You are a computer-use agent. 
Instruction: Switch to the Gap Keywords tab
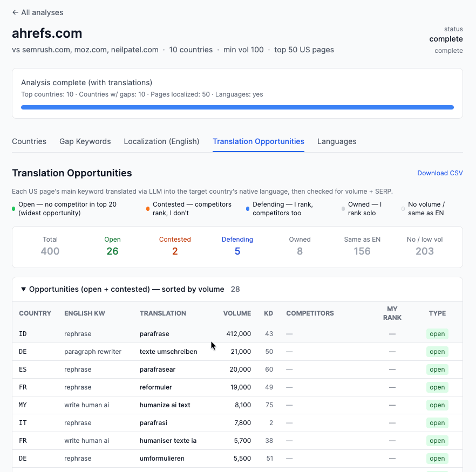85,141
